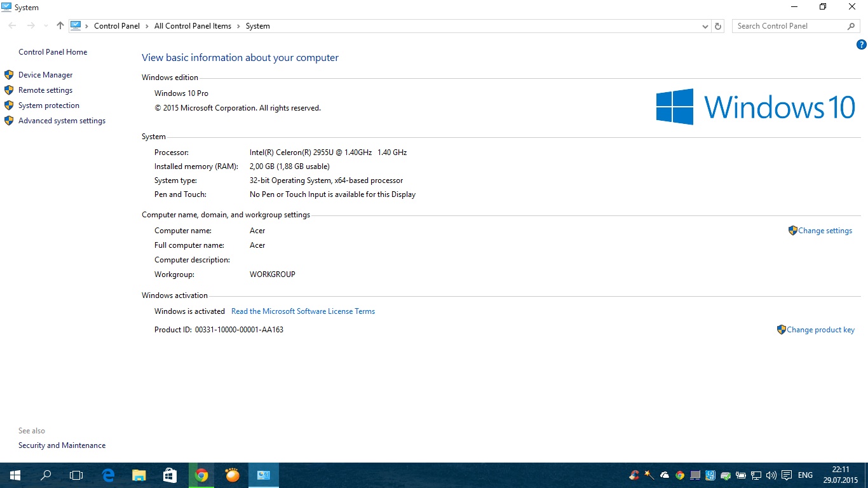Click the volume speaker tray icon
This screenshot has width=868, height=488.
(771, 475)
